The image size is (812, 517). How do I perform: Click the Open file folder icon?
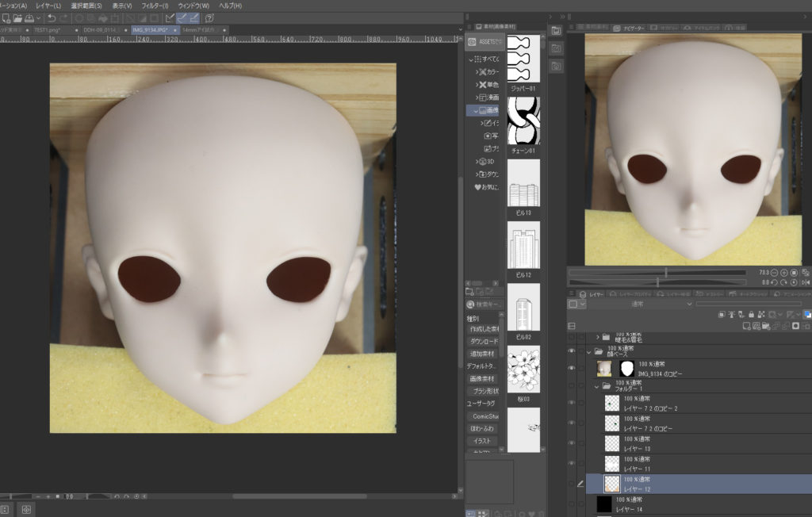17,17
